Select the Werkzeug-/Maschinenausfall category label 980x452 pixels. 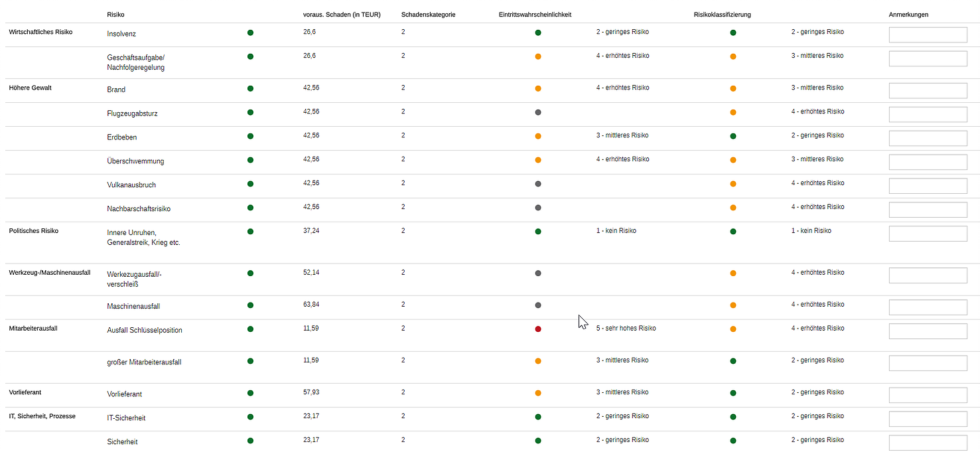pos(50,273)
